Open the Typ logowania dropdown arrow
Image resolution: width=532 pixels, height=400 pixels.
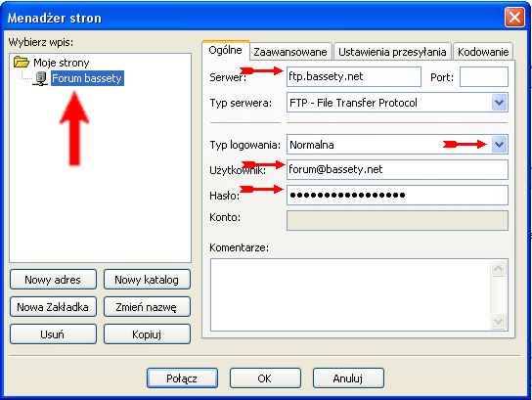tap(499, 145)
